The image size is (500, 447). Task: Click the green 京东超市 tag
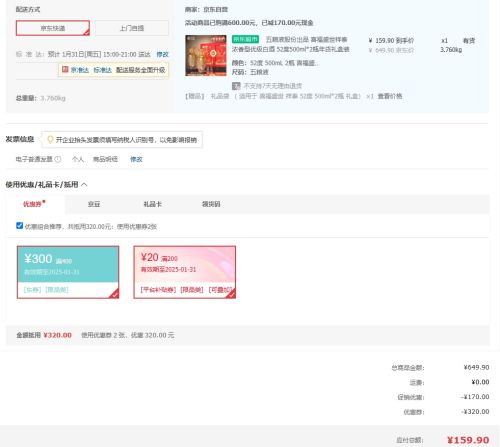click(x=245, y=39)
